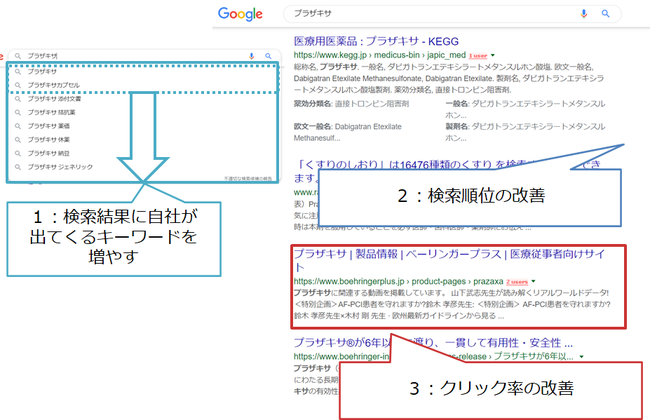
Task: Click the Google logo
Action: pos(240,14)
